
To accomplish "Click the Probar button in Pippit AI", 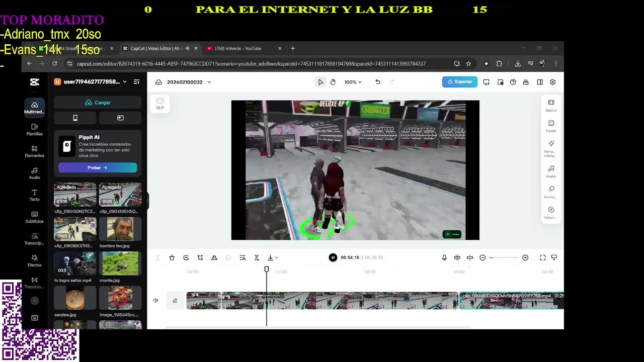I will [x=98, y=167].
